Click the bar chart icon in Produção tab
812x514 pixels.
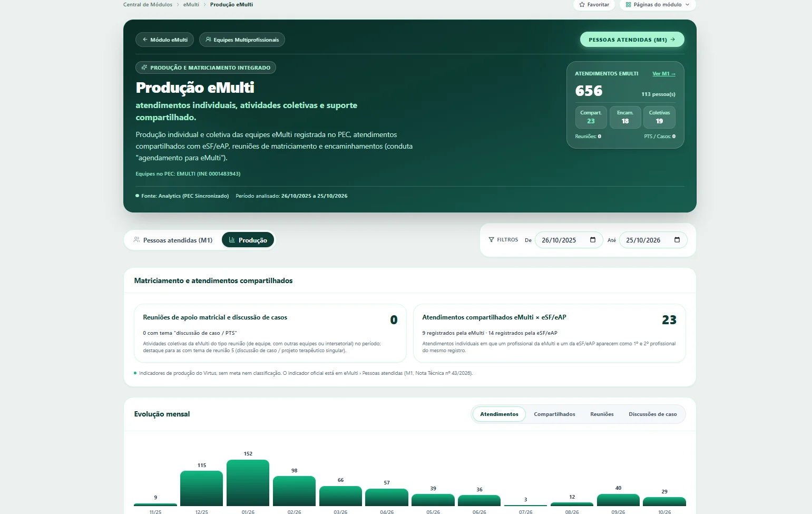[x=232, y=240]
